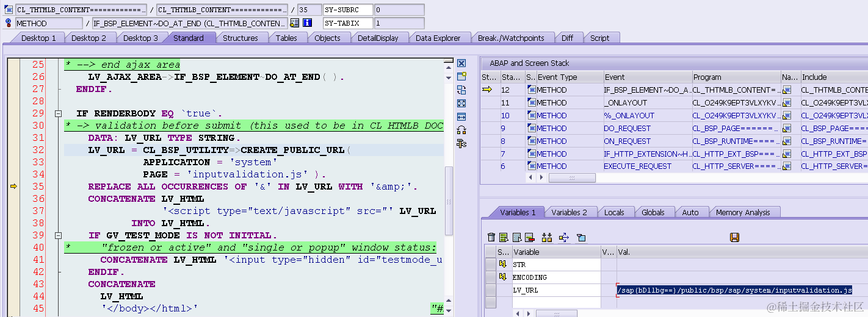868x317 pixels.
Task: Switch to the Desktop 3 tab
Action: [x=140, y=38]
